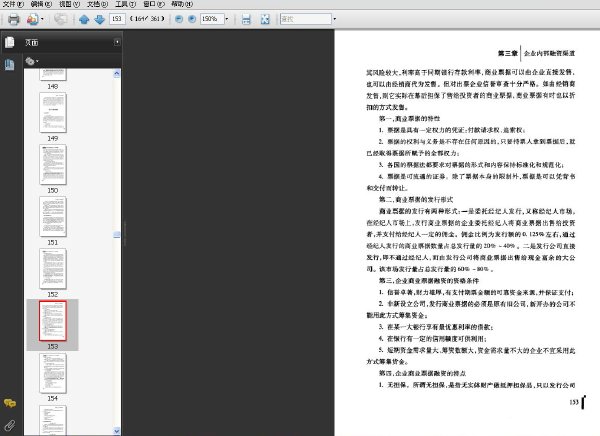Open the Comments panel icon

tap(10, 403)
